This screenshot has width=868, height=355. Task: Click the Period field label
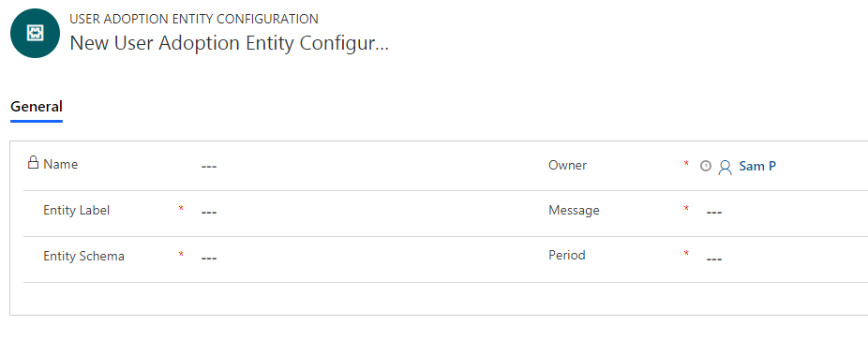tap(567, 256)
